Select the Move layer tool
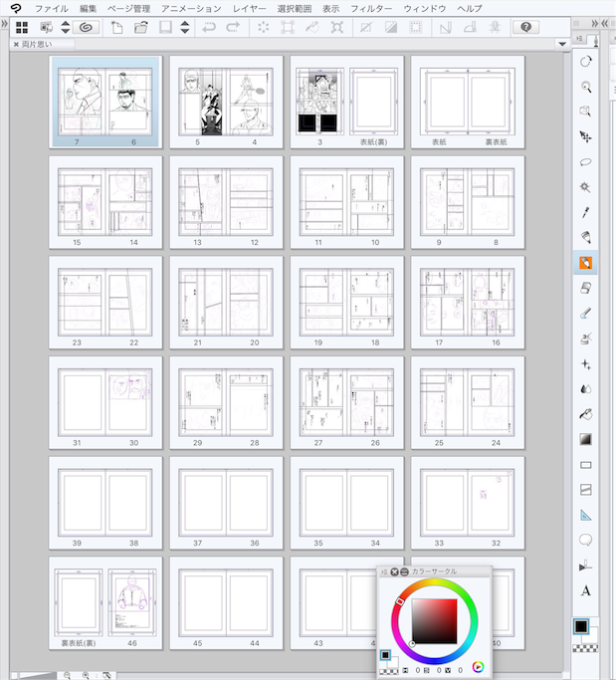The width and height of the screenshot is (616, 680). tap(585, 137)
